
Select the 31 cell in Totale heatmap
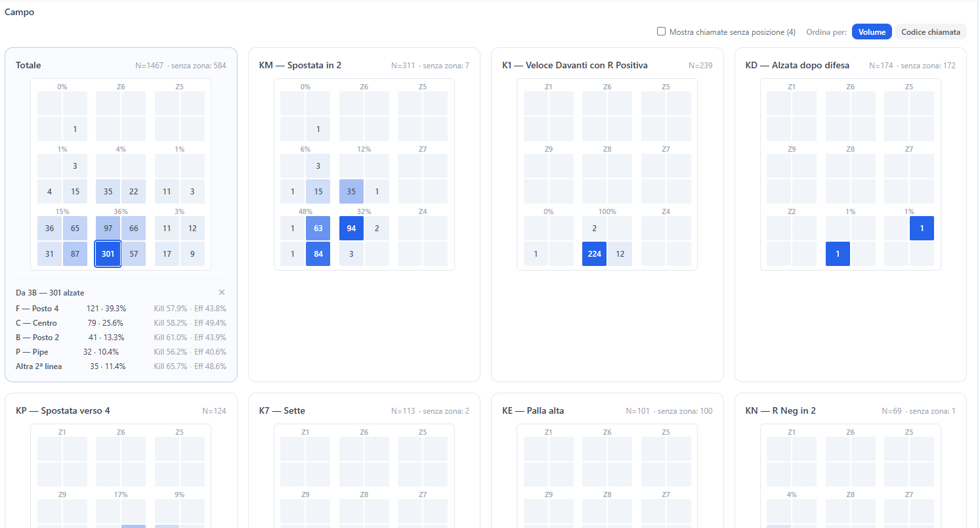click(49, 254)
